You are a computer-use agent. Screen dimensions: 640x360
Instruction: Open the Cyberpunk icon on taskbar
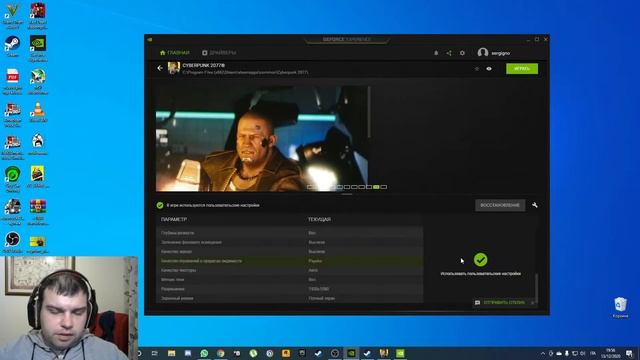[384, 353]
